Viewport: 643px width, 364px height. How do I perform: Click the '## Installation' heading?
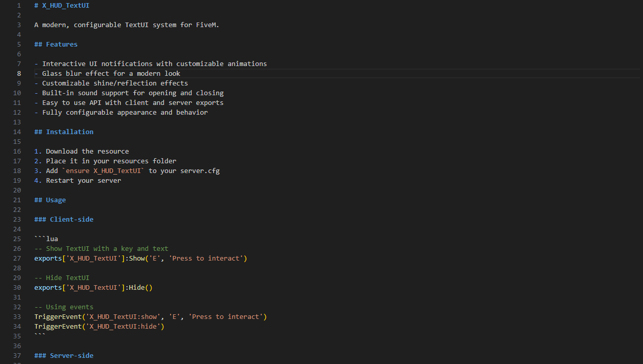(x=64, y=132)
